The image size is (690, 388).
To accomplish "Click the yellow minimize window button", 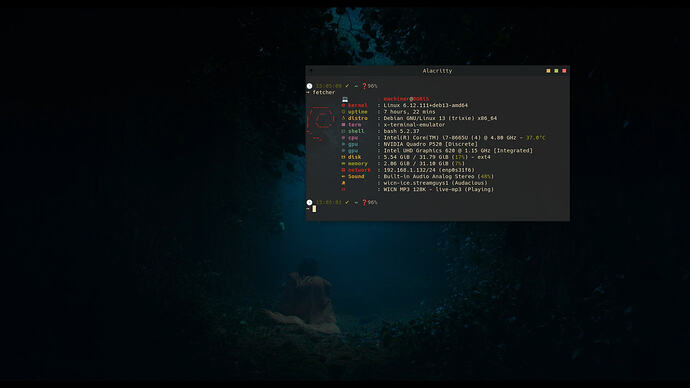I will (x=548, y=71).
